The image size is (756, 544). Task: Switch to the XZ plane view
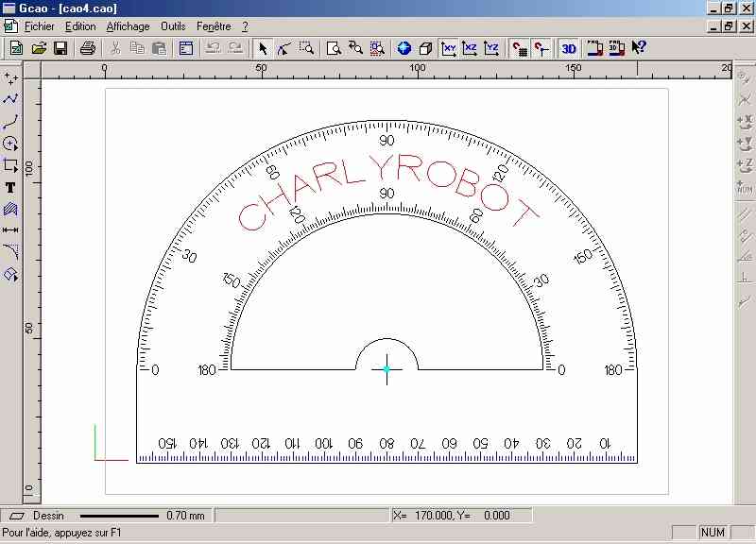[470, 48]
